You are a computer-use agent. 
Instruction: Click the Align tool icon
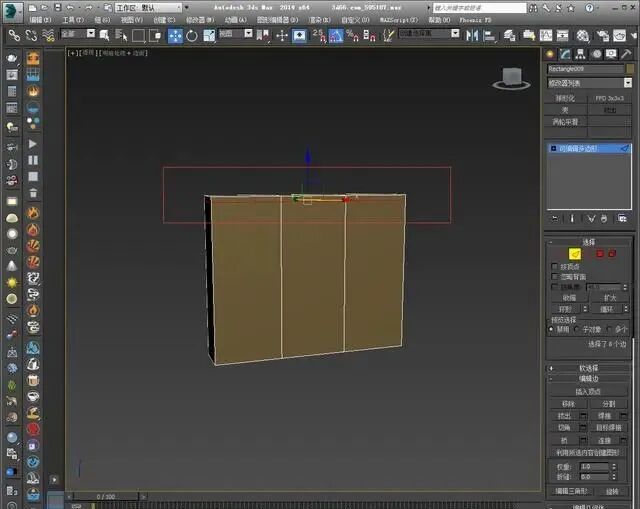tap(489, 36)
